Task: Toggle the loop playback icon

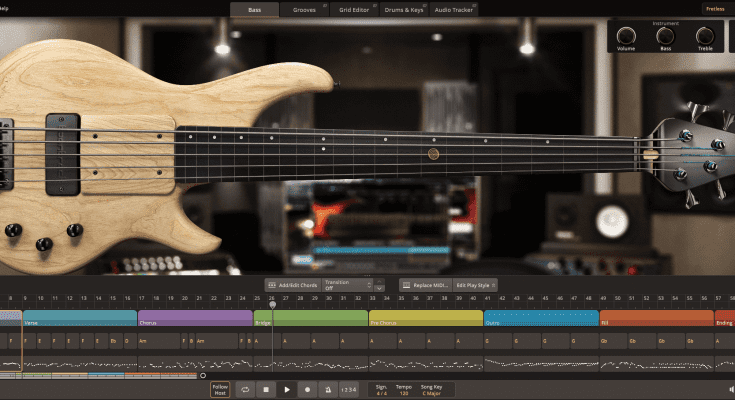Action: (245, 389)
